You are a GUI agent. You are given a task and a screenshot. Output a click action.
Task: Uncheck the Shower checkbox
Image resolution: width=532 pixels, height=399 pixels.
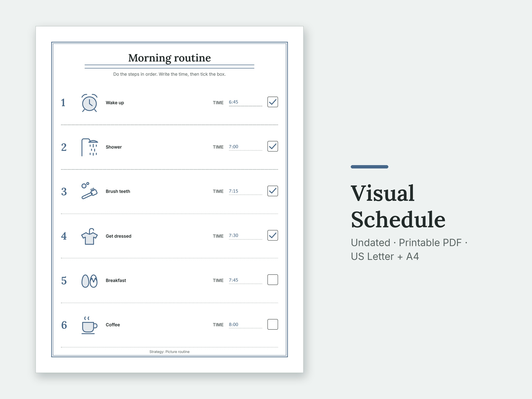coord(273,146)
